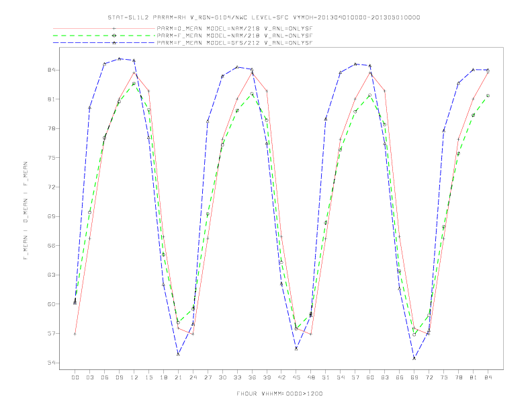
Task: Click x-axis forecast hour label 09
Action: tap(119, 377)
